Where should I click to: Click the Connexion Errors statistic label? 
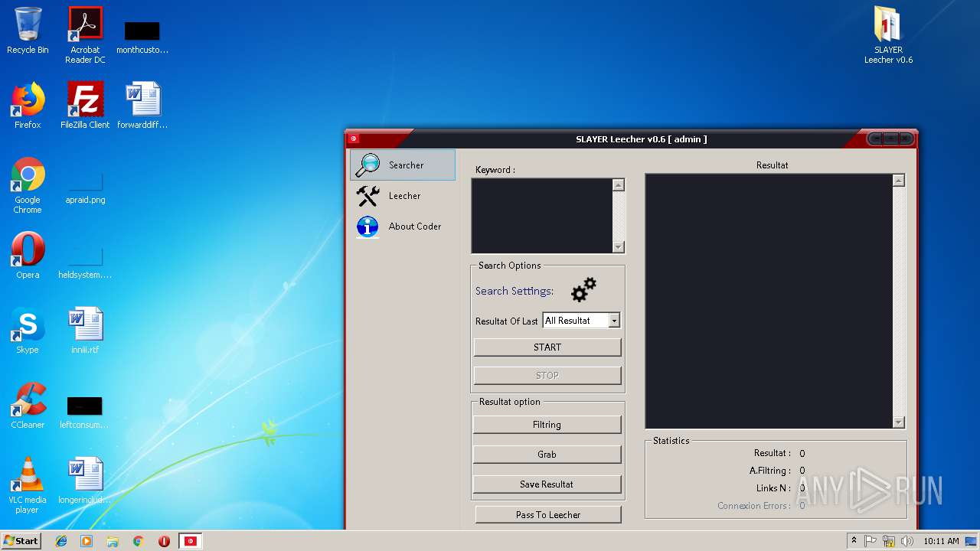pos(753,506)
